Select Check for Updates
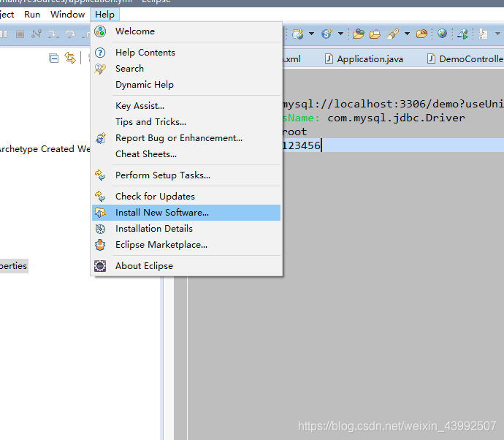 (186, 197)
